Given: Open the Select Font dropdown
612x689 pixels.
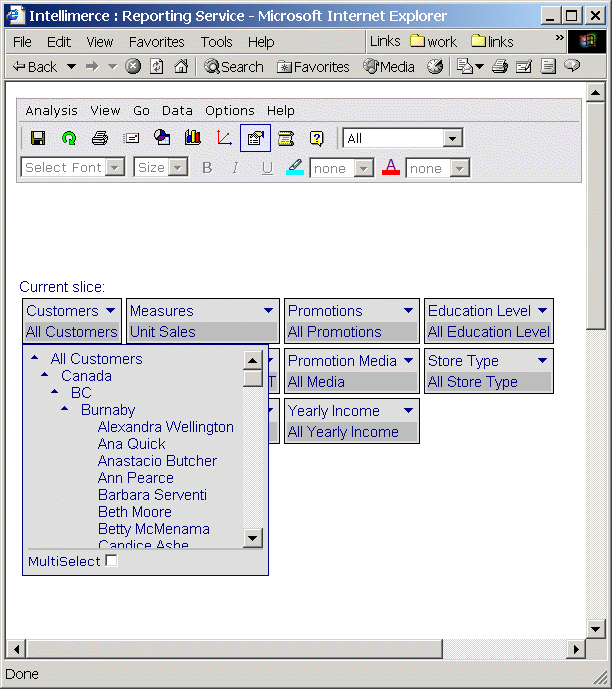Looking at the screenshot, I should [x=115, y=167].
